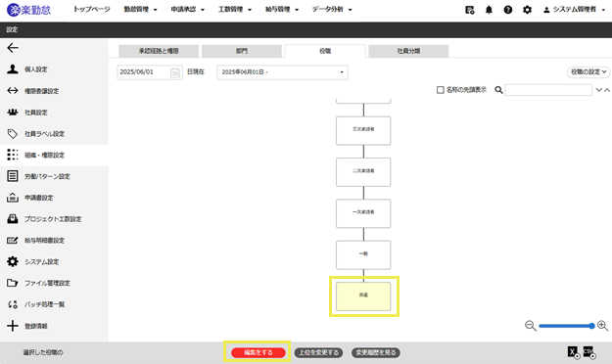This screenshot has width=612, height=364.
Task: Open the help question mark icon
Action: 508,10
